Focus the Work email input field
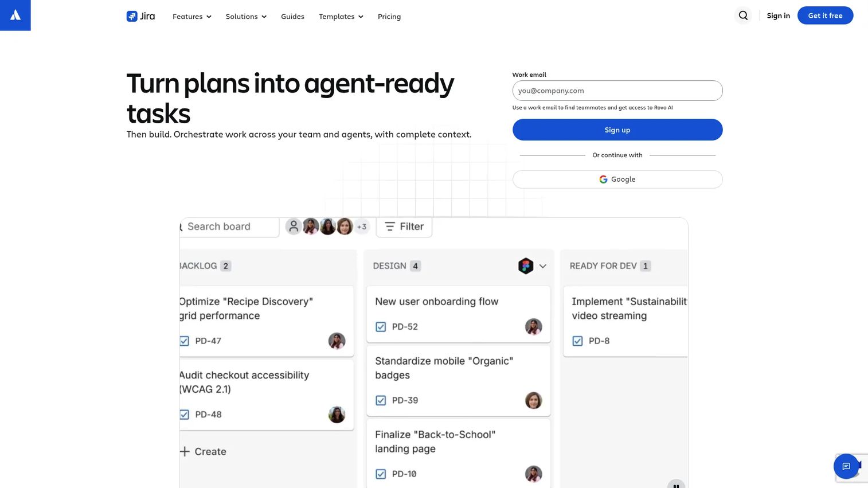The height and width of the screenshot is (488, 868). coord(617,91)
